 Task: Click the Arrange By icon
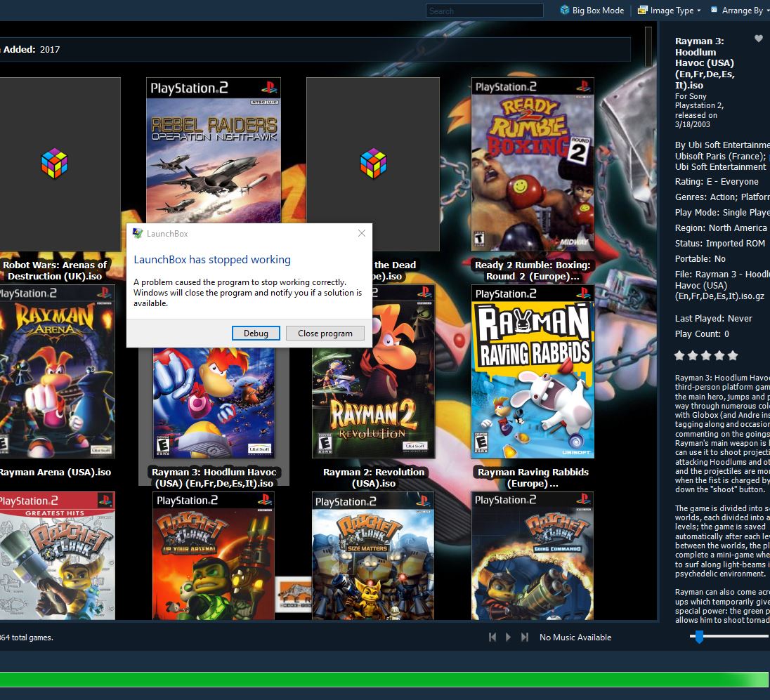(x=714, y=10)
